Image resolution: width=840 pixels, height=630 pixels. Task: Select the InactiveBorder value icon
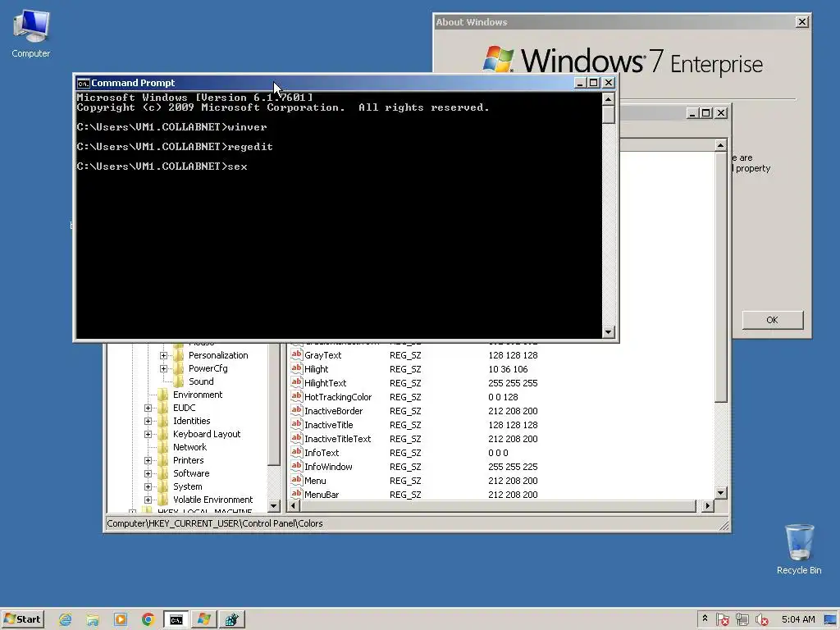[x=296, y=410]
